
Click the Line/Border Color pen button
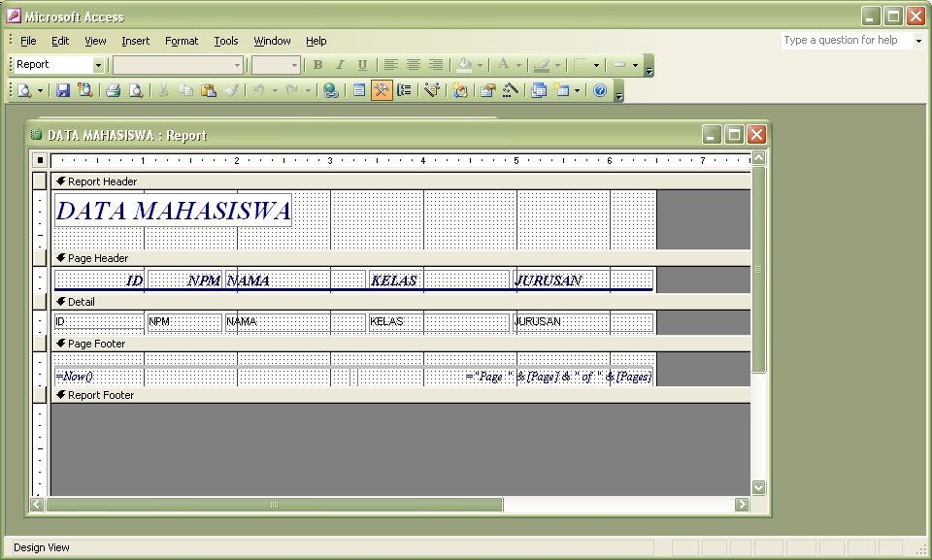(542, 65)
